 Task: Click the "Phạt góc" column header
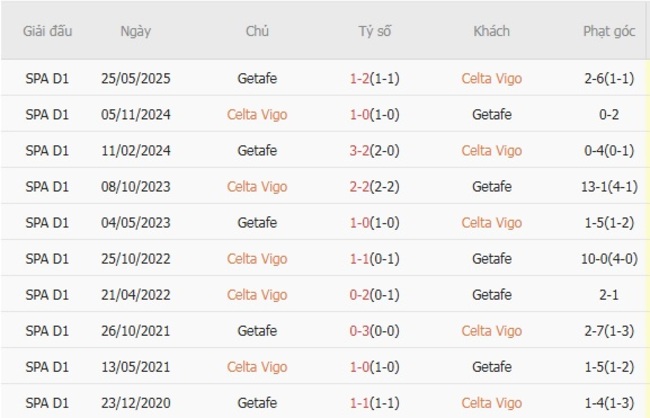pos(609,31)
